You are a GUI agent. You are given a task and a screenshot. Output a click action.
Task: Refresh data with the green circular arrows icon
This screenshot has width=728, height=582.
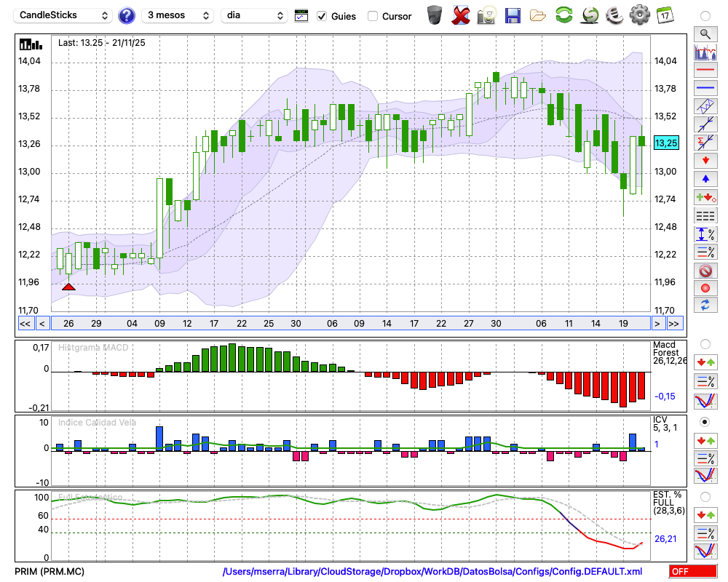click(x=563, y=15)
